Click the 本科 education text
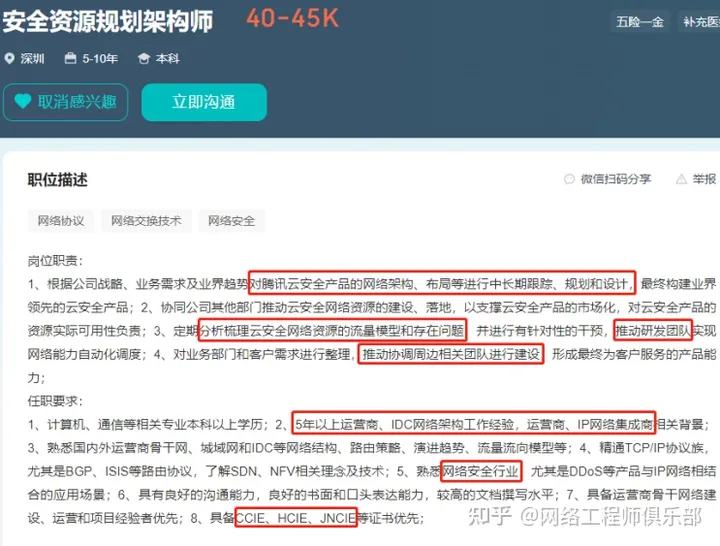720x546 pixels. (168, 59)
